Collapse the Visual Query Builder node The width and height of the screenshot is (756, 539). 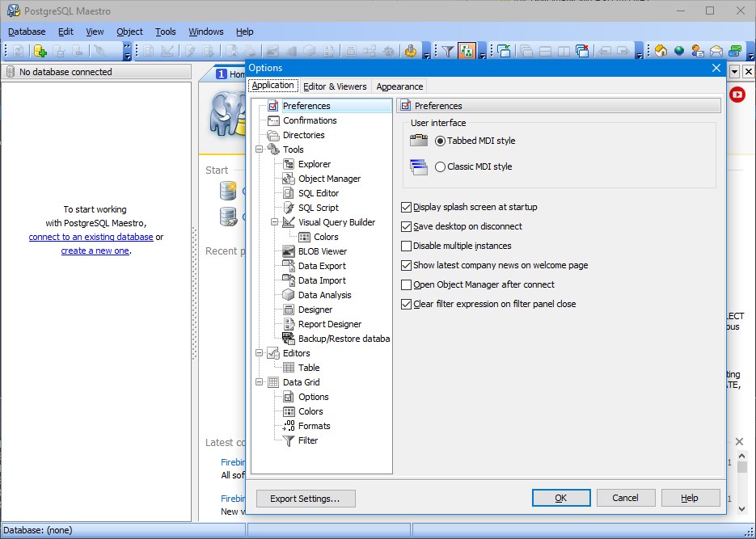pyautogui.click(x=275, y=222)
